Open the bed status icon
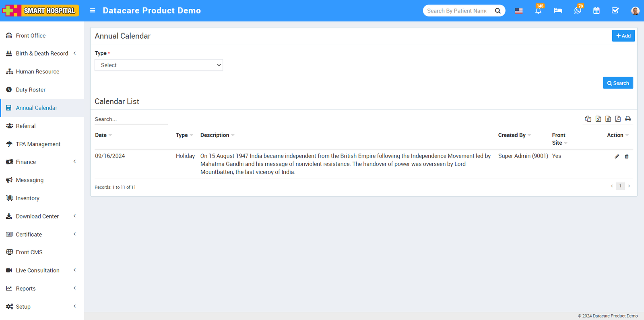This screenshot has width=644, height=320. (x=558, y=10)
